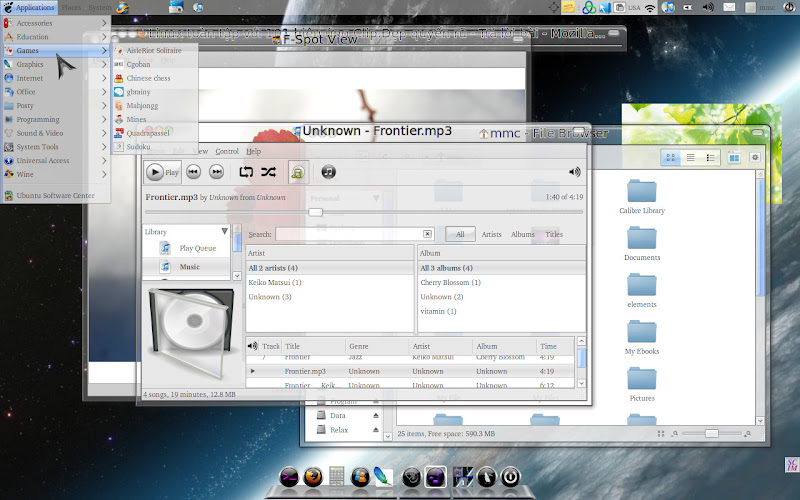The image size is (800, 500).
Task: Eject the Relax volume in sidebar
Action: pos(376,430)
